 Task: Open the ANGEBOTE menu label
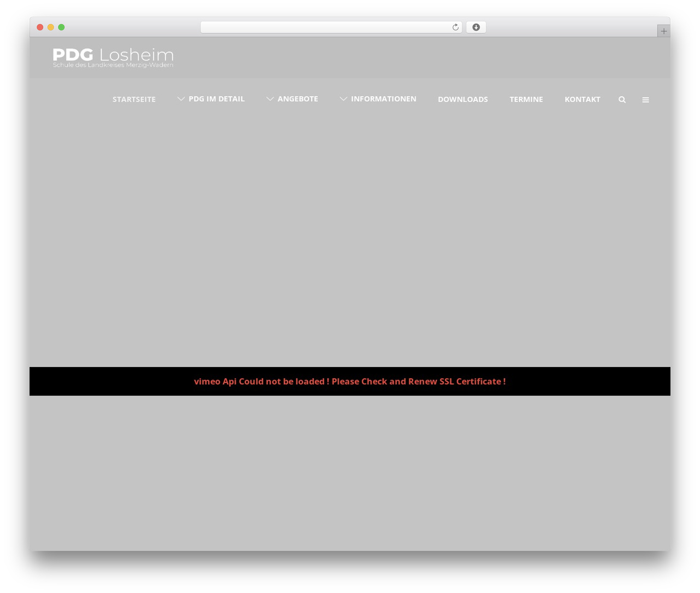click(x=297, y=99)
